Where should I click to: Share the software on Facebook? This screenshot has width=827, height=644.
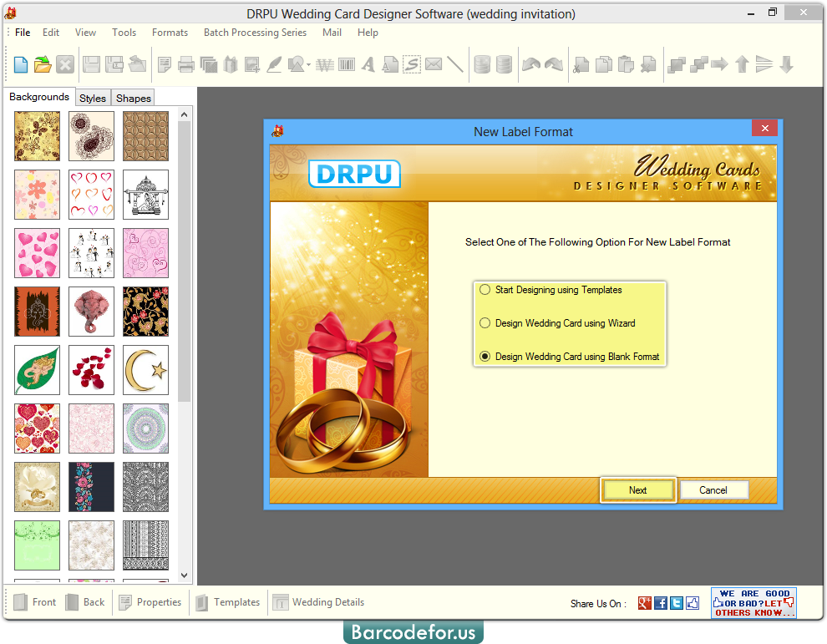click(661, 603)
